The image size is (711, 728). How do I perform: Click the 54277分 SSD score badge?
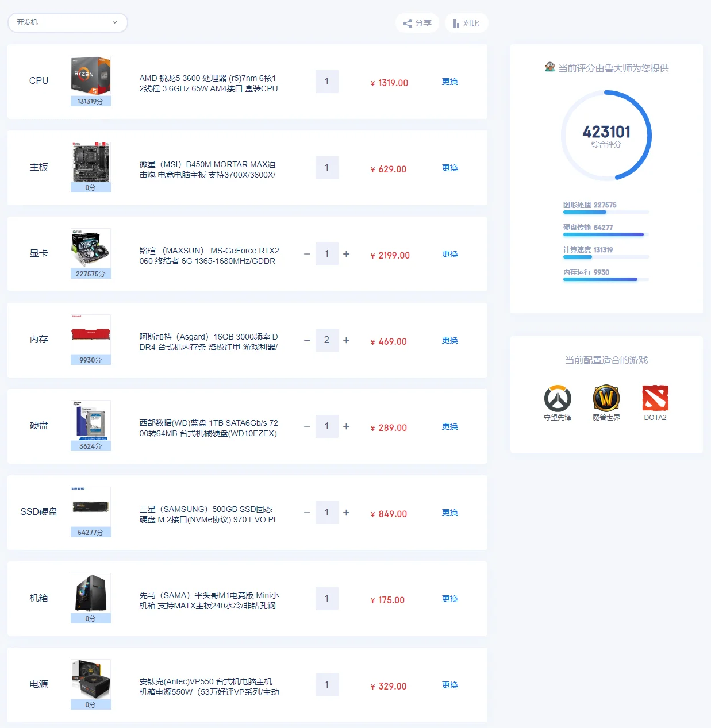[91, 532]
